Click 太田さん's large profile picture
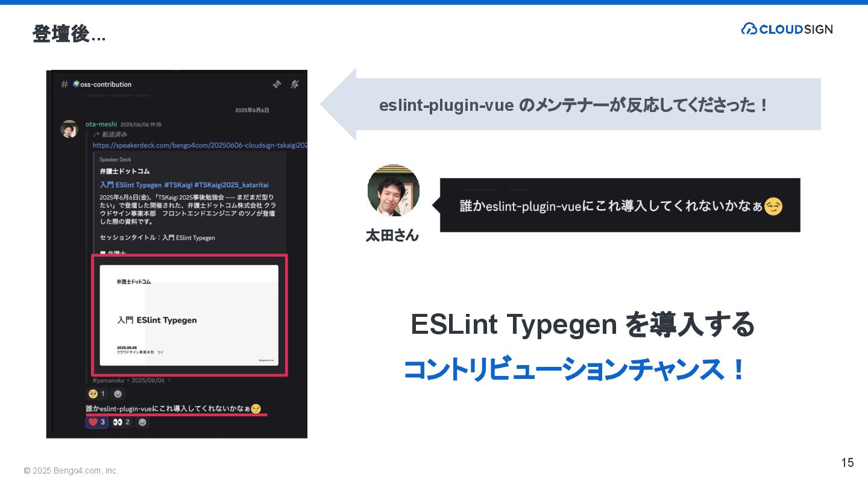This screenshot has height=488, width=868. 393,190
